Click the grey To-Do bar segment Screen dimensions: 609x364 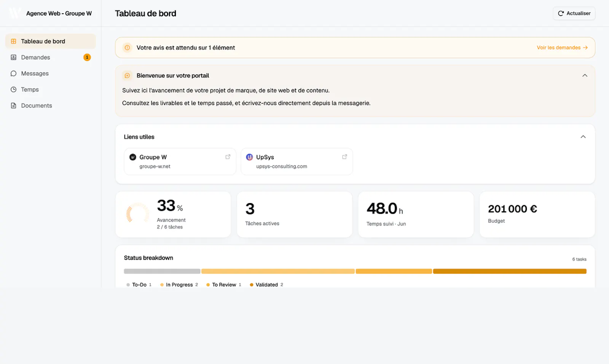tap(162, 271)
